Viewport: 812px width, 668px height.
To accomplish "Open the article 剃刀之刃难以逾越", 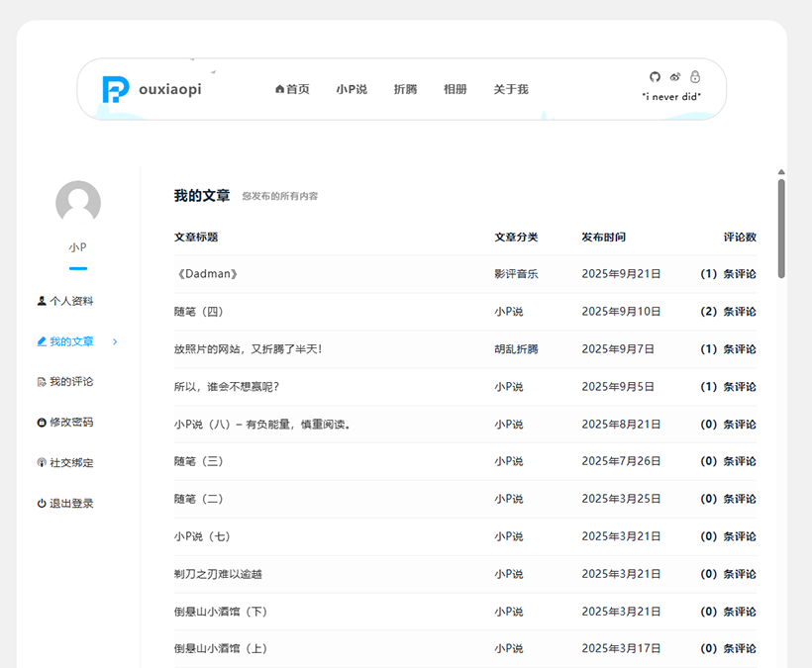I will 218,574.
